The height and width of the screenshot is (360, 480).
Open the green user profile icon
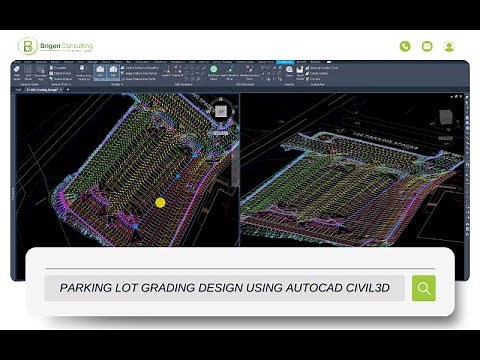pyautogui.click(x=449, y=46)
